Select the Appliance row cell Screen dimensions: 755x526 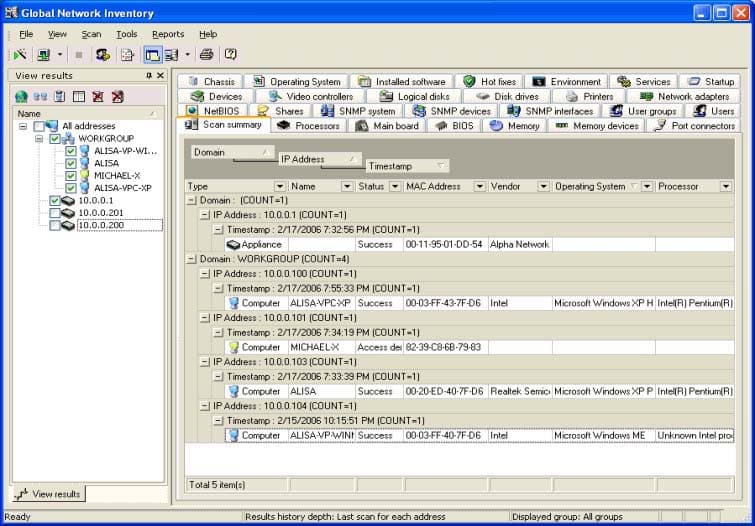point(257,245)
